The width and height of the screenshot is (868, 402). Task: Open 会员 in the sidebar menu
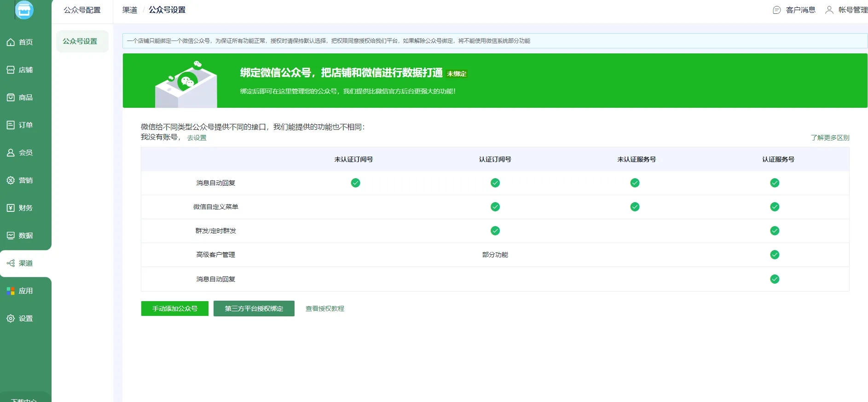(x=26, y=153)
